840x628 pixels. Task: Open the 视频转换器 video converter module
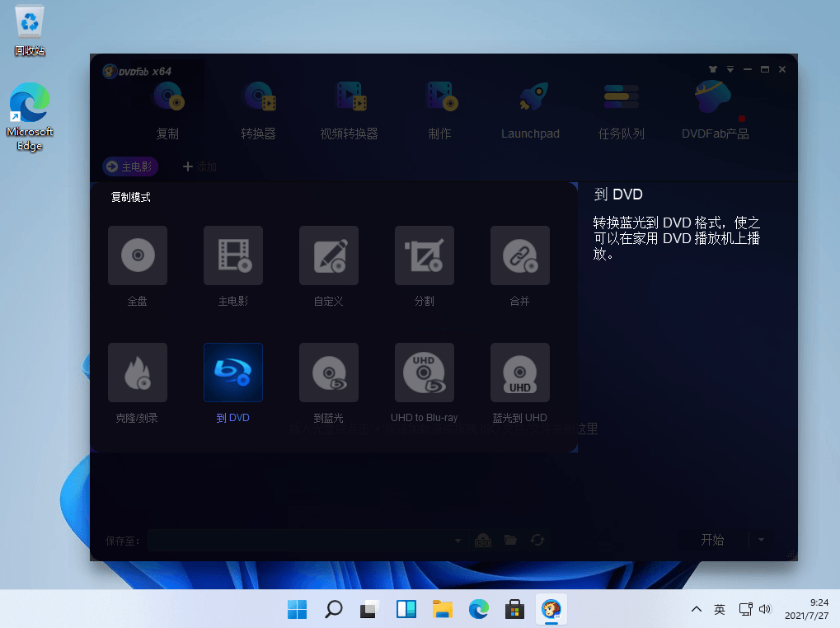350,110
